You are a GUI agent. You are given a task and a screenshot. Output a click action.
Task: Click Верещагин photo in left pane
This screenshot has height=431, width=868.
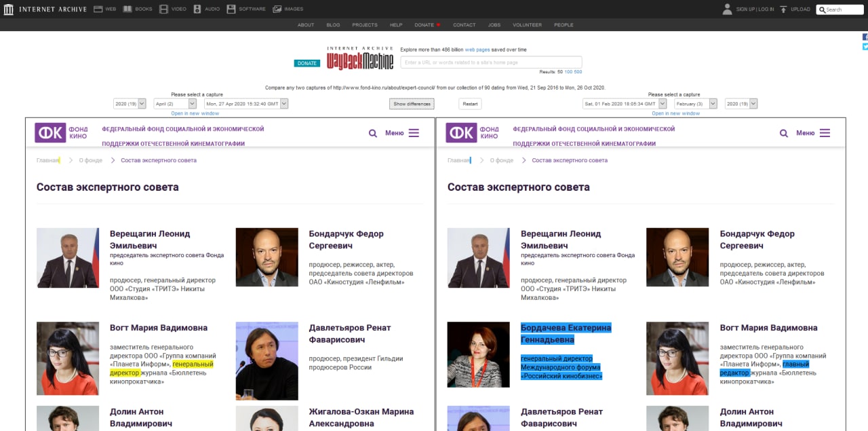(68, 258)
